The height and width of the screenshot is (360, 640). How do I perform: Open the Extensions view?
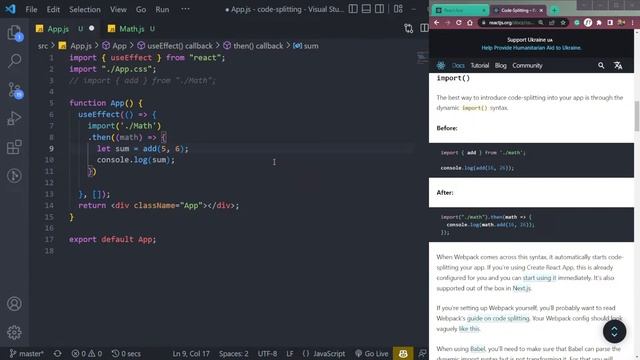14,147
